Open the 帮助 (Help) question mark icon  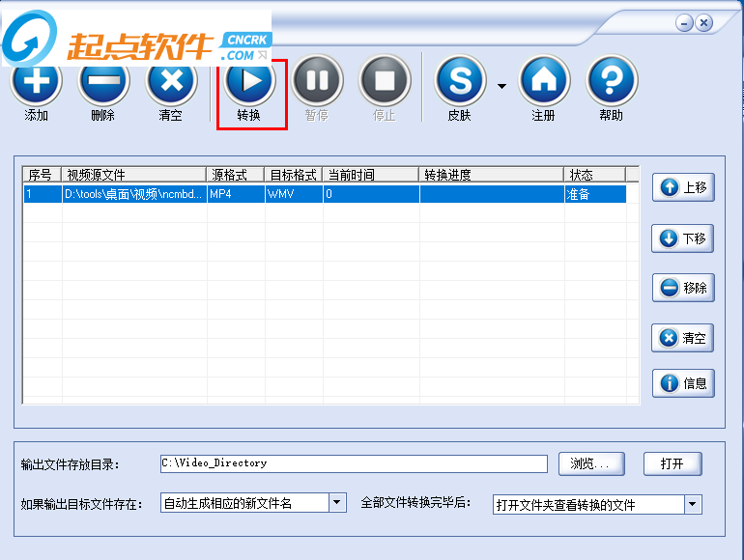point(612,80)
